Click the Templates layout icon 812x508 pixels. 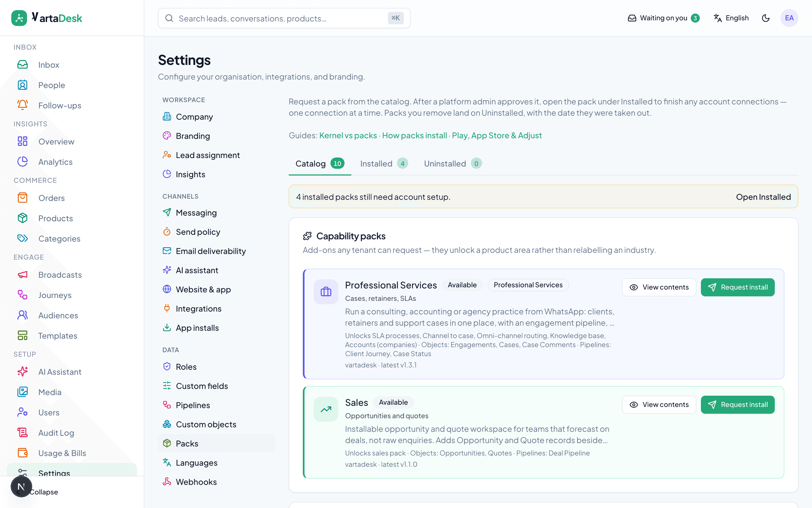23,336
